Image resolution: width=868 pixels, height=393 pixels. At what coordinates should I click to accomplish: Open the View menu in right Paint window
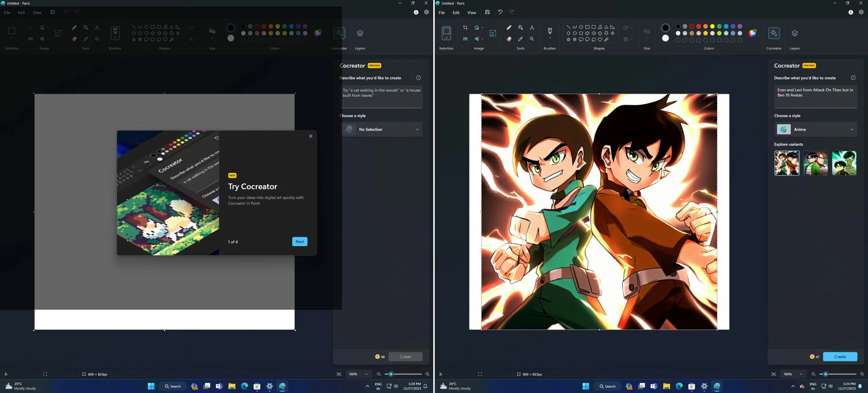(x=471, y=13)
